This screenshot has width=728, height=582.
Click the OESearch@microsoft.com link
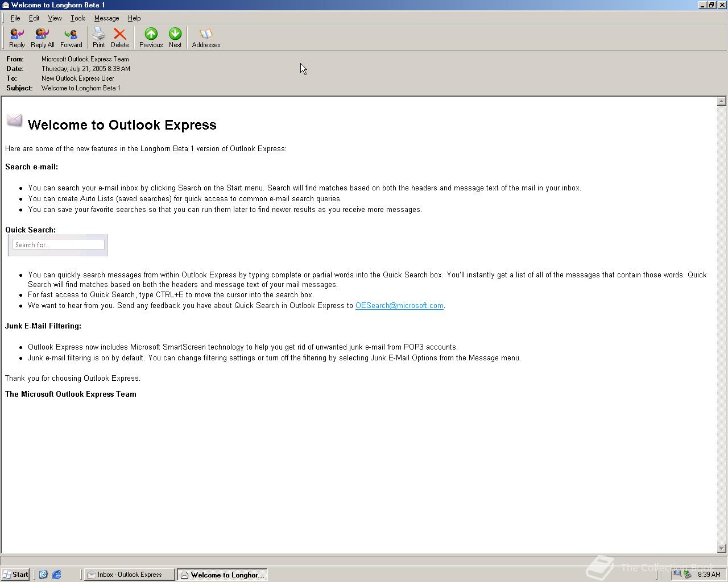tap(399, 306)
